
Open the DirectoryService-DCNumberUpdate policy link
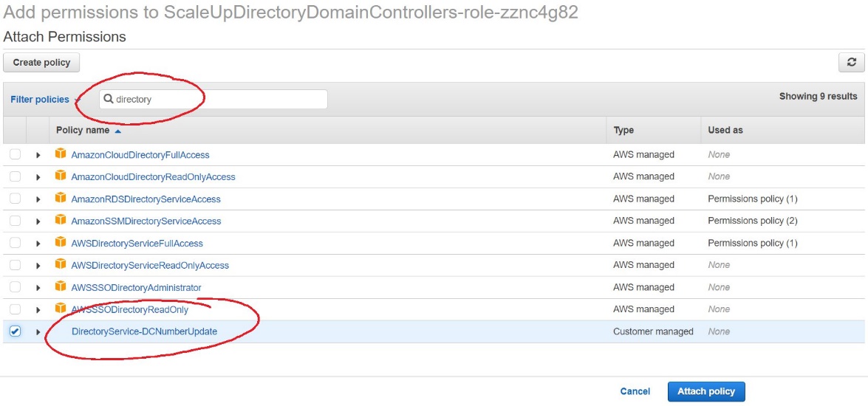[145, 331]
